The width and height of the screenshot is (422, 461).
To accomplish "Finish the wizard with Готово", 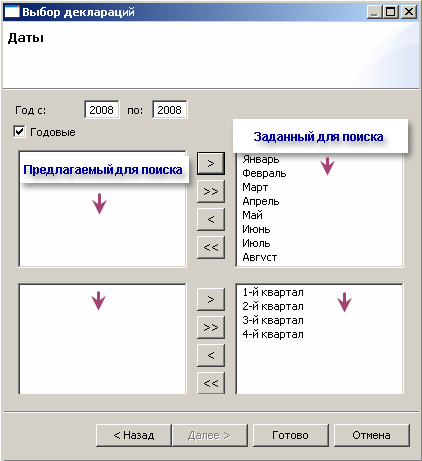I will point(290,435).
